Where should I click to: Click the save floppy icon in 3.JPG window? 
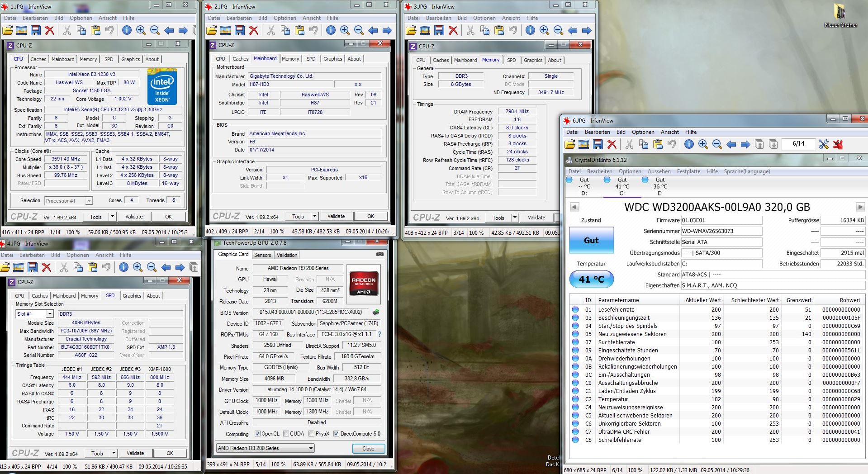point(439,30)
